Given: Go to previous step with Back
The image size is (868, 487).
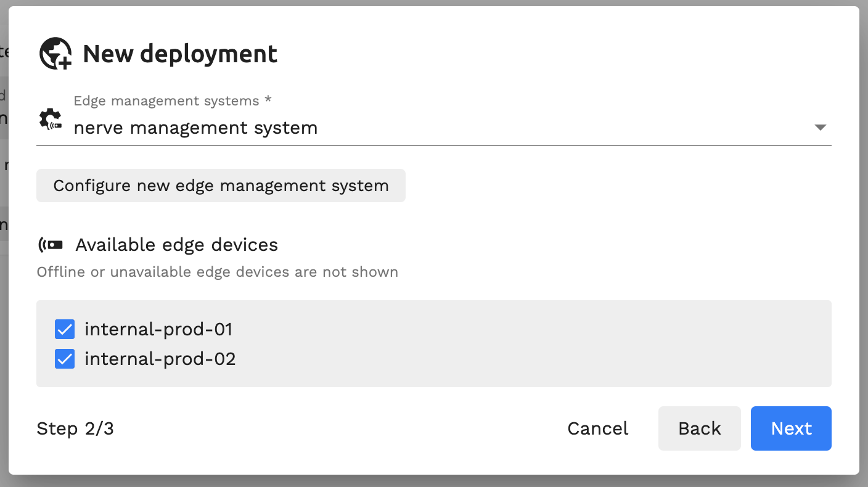Looking at the screenshot, I should 700,428.
